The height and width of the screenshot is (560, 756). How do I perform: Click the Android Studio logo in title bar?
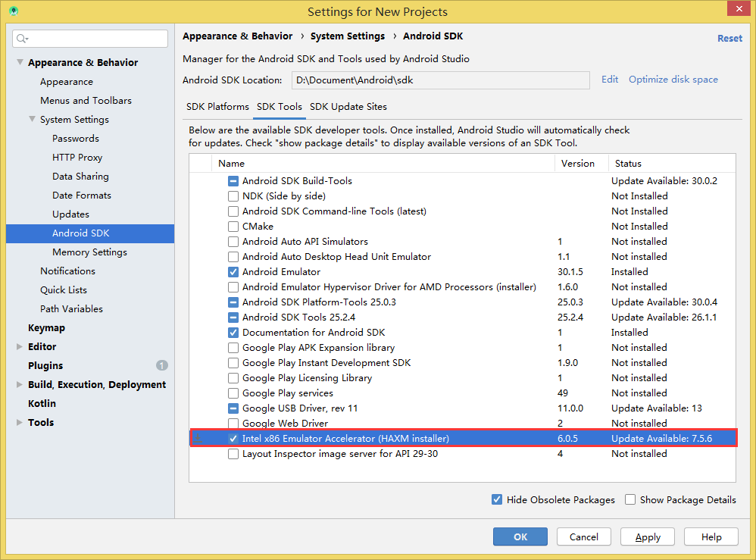[14, 11]
